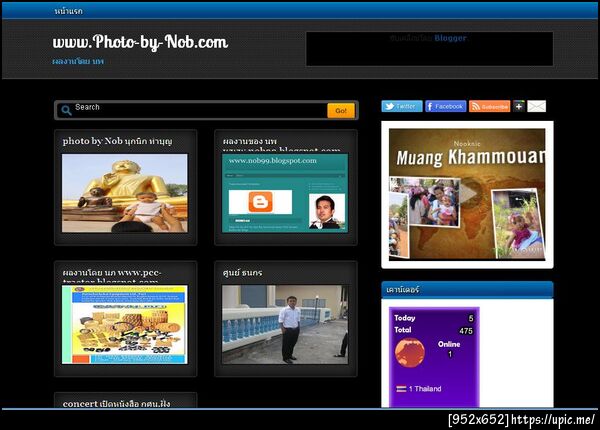
Task: Open the Facebook share button
Action: click(445, 106)
